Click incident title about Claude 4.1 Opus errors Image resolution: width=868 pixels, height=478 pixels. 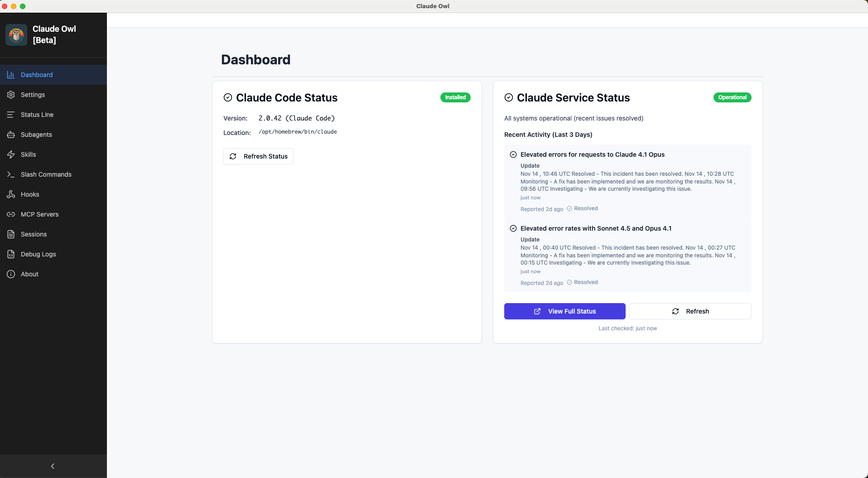click(x=593, y=155)
